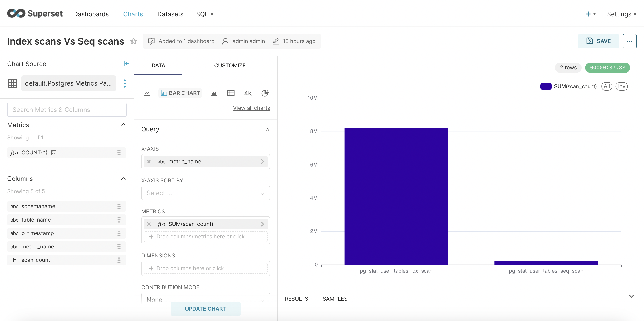The height and width of the screenshot is (321, 644).
Task: Toggle Inv legend selection
Action: (x=621, y=86)
